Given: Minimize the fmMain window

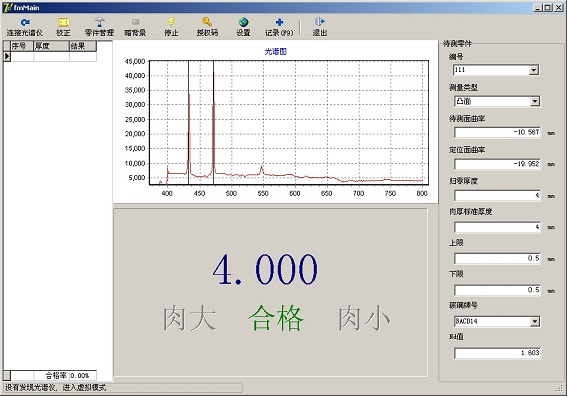Looking at the screenshot, I should 538,8.
